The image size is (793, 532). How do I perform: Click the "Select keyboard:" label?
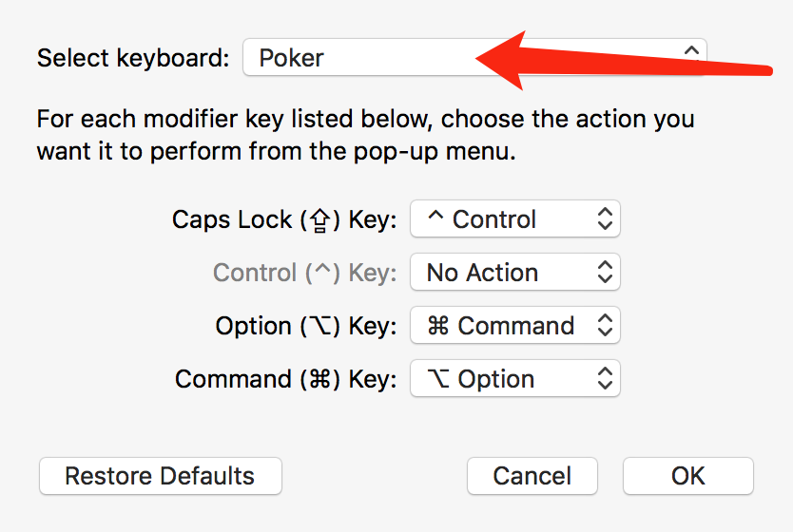(x=133, y=58)
